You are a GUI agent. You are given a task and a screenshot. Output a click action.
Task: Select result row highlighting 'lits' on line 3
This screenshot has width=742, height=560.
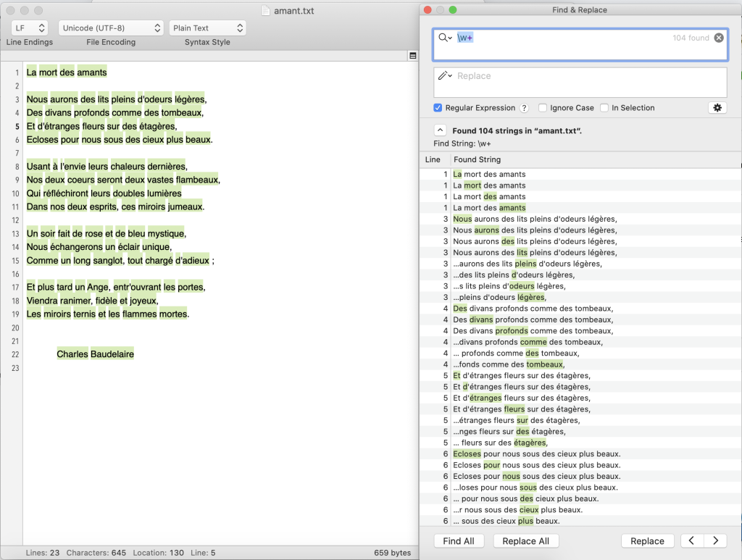[x=580, y=253]
